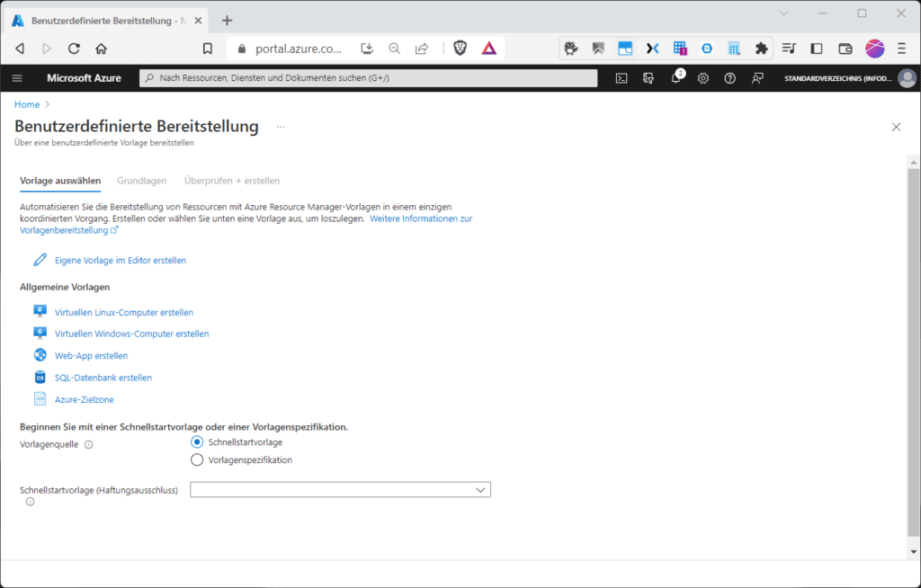The width and height of the screenshot is (921, 588).
Task: Click the Brave shields lion icon
Action: (x=460, y=49)
